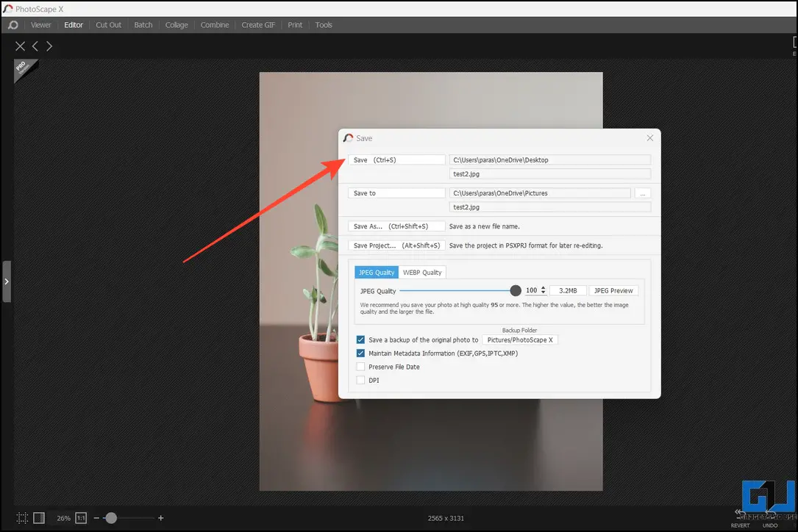Go to previous photo arrow
This screenshot has width=798, height=532.
(35, 46)
